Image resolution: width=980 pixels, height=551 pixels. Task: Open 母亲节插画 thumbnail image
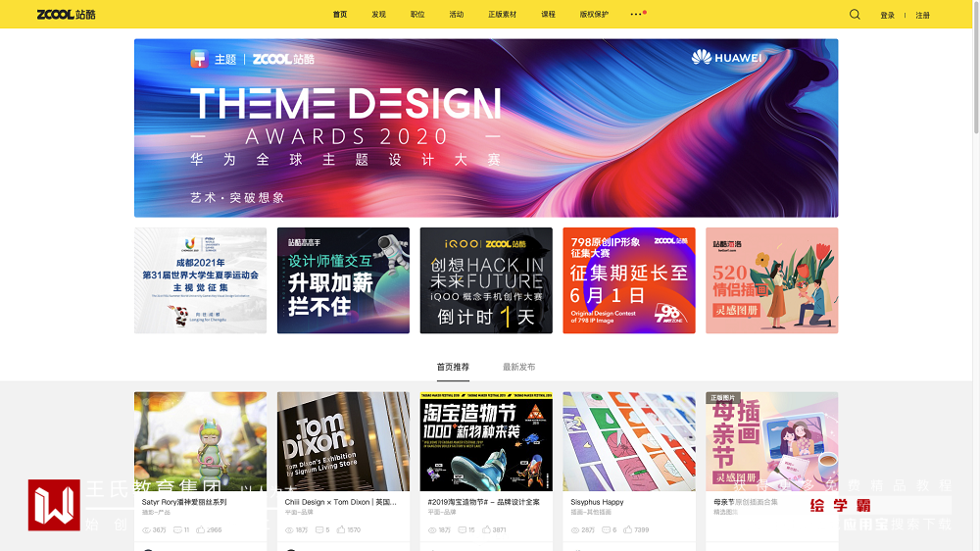pyautogui.click(x=772, y=441)
